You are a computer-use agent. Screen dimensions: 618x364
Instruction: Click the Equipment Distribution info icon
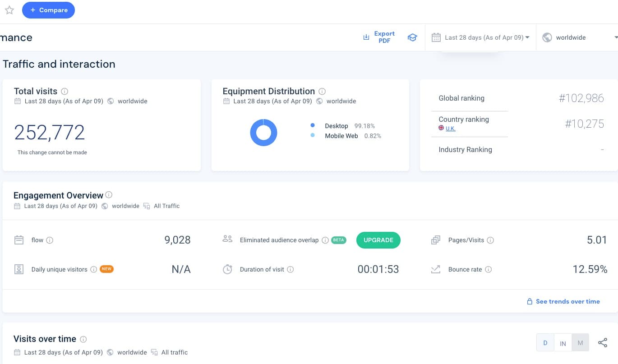[x=322, y=91]
